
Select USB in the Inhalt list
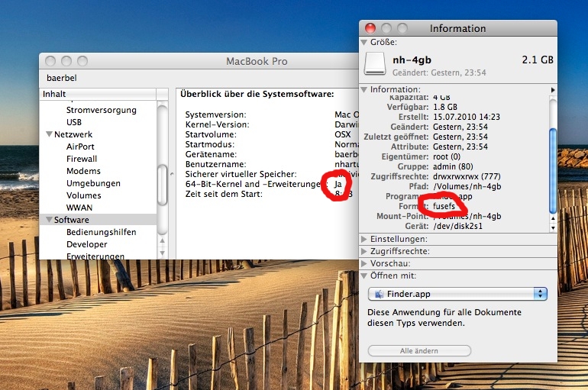click(74, 122)
